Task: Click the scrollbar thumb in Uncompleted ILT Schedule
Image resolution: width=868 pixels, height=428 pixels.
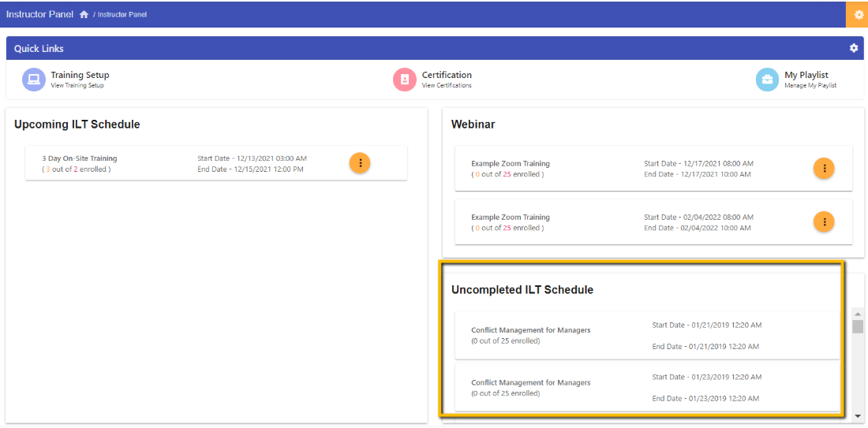Action: coord(858,326)
